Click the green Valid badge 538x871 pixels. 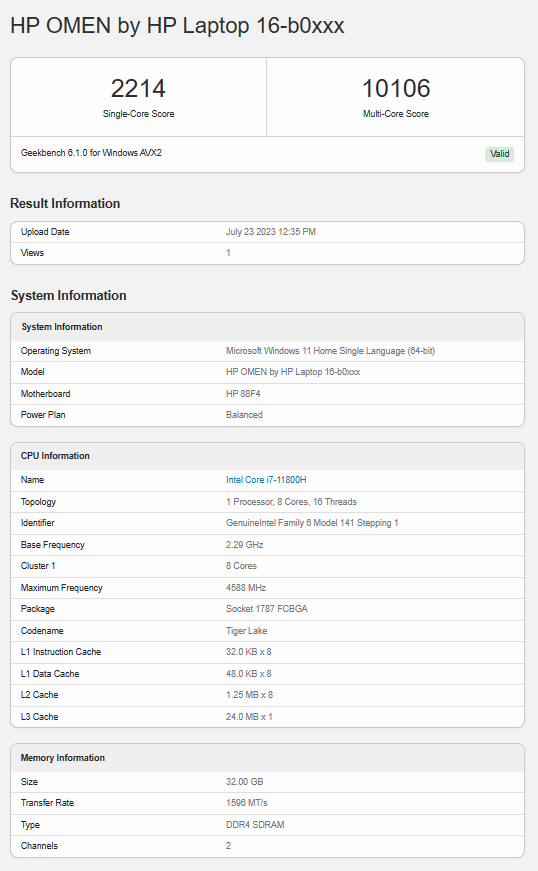499,154
